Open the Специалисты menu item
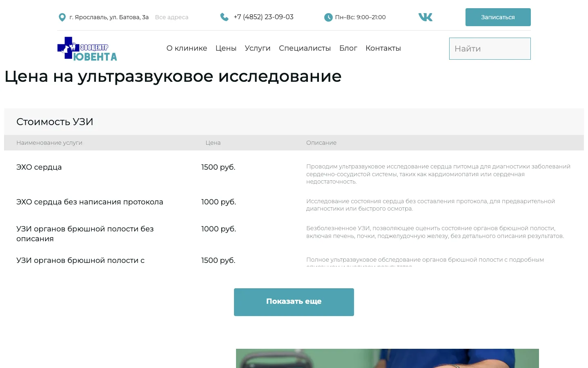The image size is (588, 368). pyautogui.click(x=305, y=48)
